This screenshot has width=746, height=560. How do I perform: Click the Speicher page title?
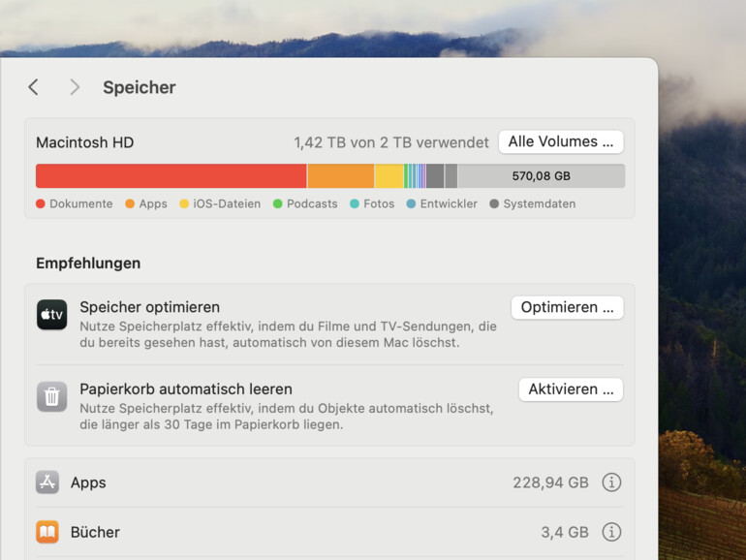(x=140, y=87)
